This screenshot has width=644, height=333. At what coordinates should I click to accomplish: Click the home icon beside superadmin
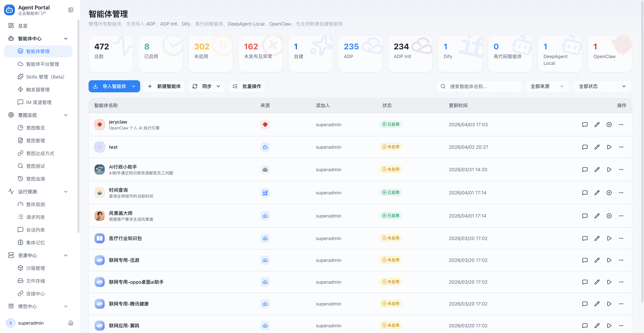[71, 323]
